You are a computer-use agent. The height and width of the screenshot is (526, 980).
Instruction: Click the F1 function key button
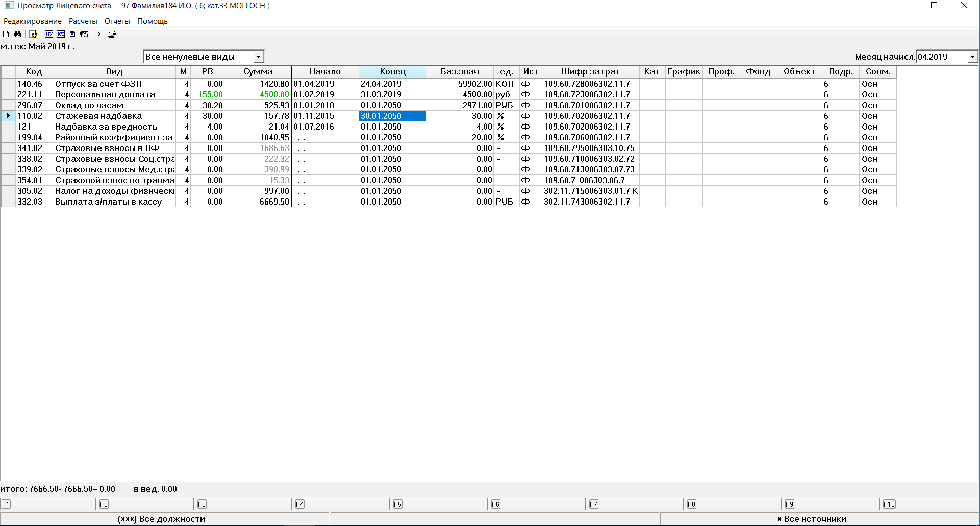(48, 504)
